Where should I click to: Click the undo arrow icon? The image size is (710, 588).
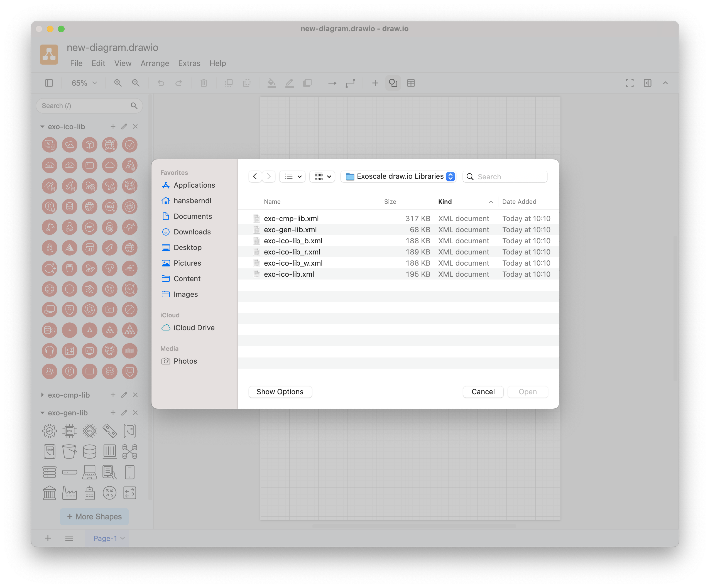click(161, 83)
